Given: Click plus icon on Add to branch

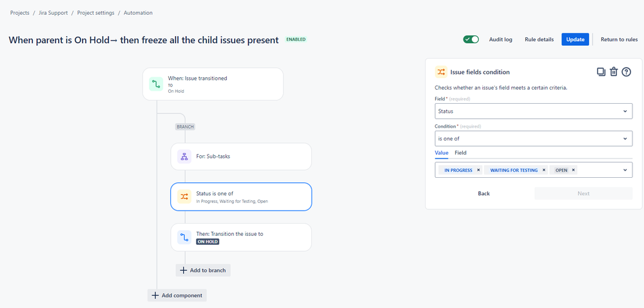Looking at the screenshot, I should (184, 270).
